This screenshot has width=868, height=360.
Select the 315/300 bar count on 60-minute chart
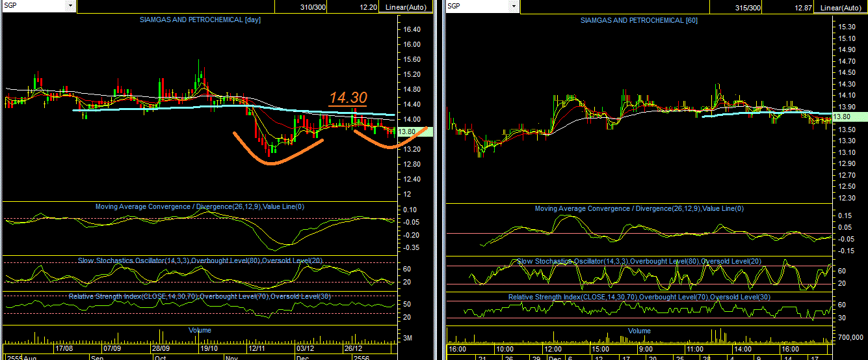click(x=748, y=7)
